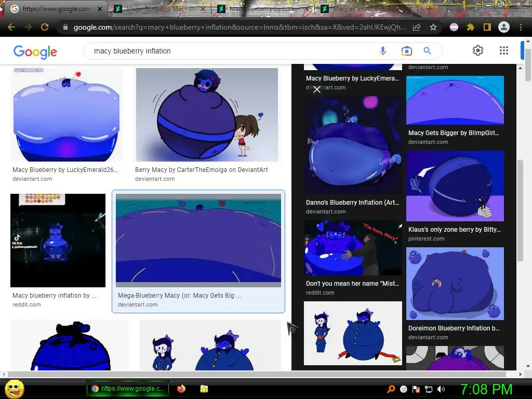
Task: Open 'Berry Macy by CarterTheEmolga on DeviantArt' link
Action: 201,170
